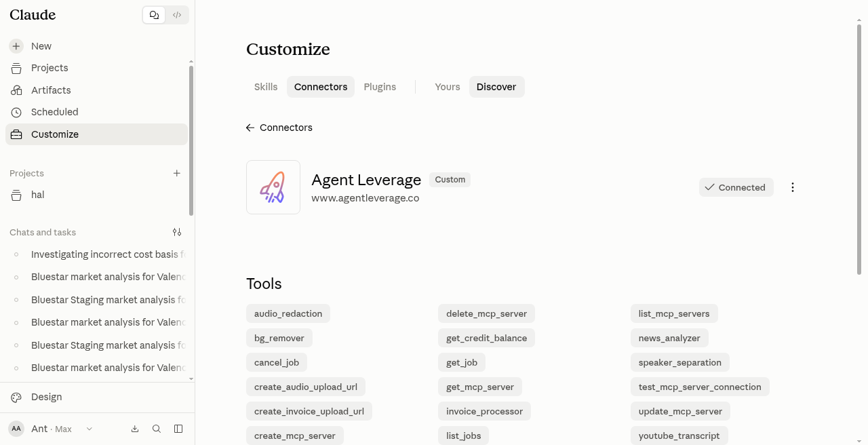The height and width of the screenshot is (445, 868).
Task: Click the sidebar scrollbar thumb
Action: (191, 140)
